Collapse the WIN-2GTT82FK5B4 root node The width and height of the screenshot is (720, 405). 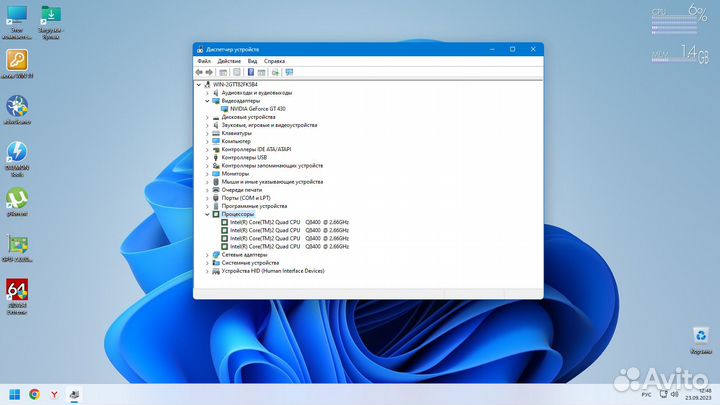(x=198, y=84)
